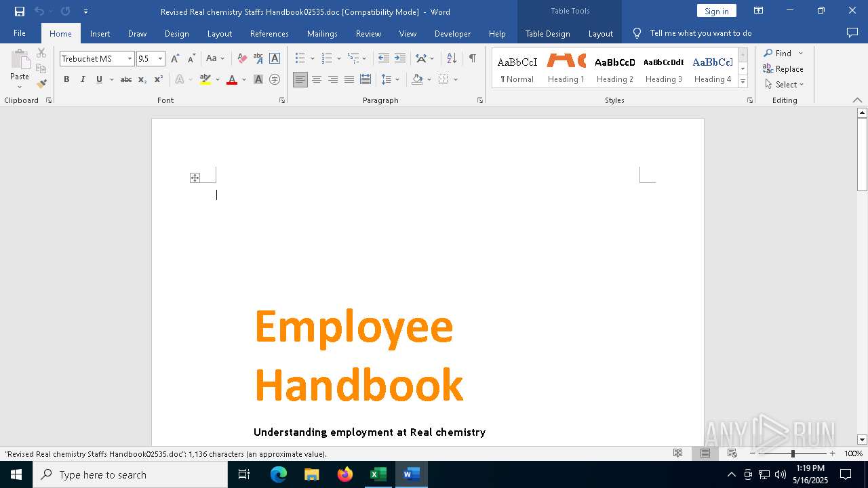Open the Line and Paragraph Spacing menu

pos(390,79)
